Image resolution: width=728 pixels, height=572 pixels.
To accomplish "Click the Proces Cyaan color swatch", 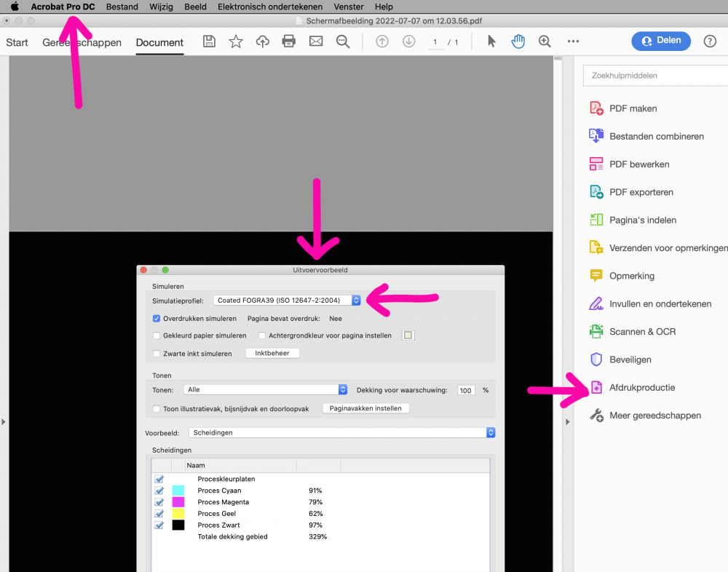I will coord(178,490).
